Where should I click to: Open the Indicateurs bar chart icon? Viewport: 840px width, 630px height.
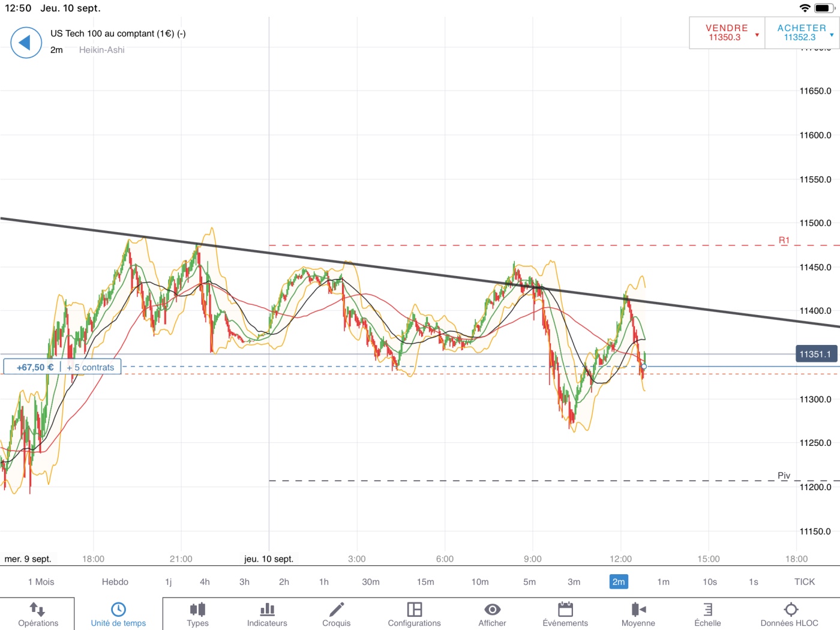pos(268,610)
